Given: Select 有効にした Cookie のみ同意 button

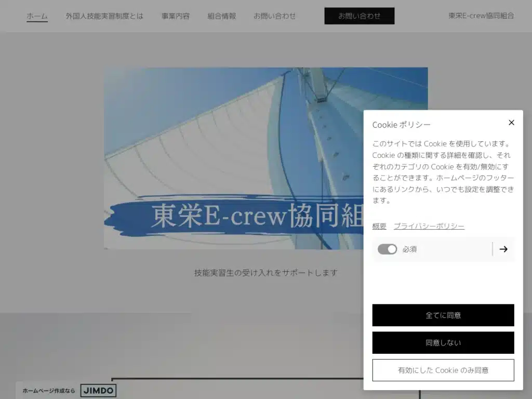Looking at the screenshot, I should pos(443,370).
